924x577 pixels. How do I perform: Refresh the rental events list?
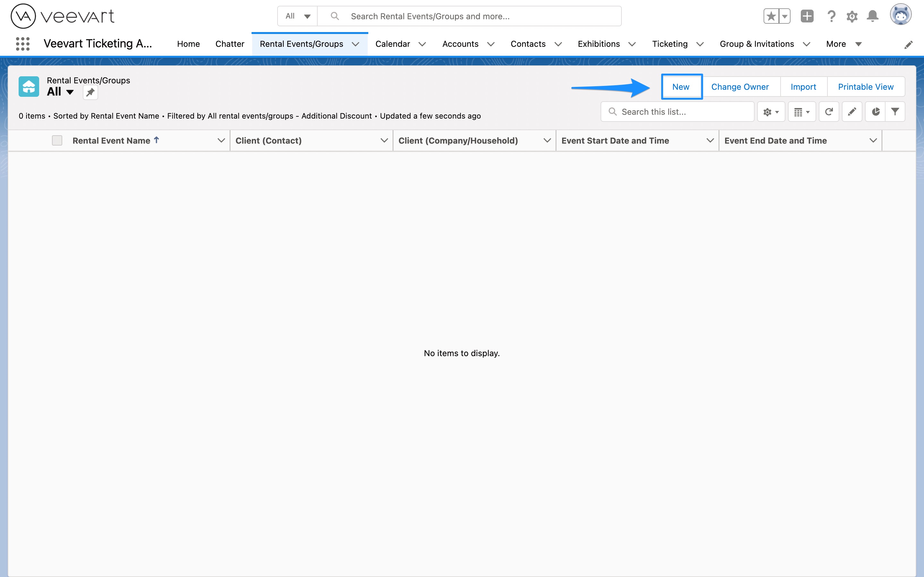click(828, 112)
